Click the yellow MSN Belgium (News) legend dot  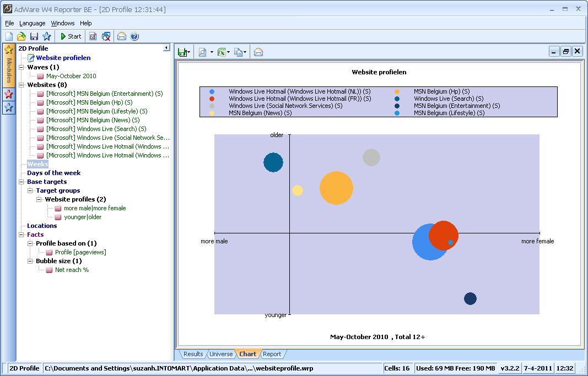[212, 113]
